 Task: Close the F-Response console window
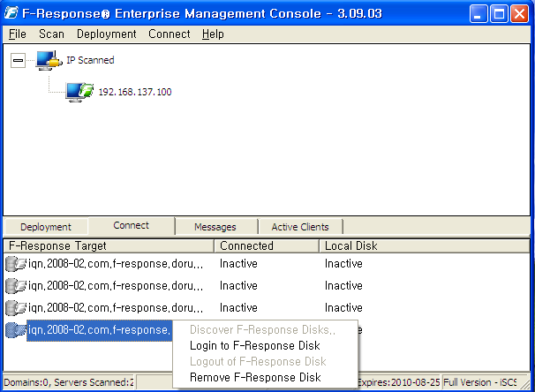(x=519, y=14)
